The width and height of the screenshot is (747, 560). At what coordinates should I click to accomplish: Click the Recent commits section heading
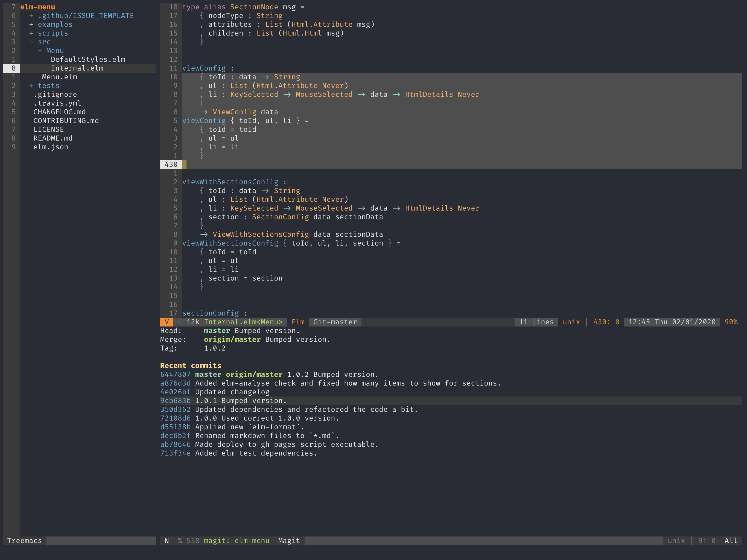pos(191,366)
